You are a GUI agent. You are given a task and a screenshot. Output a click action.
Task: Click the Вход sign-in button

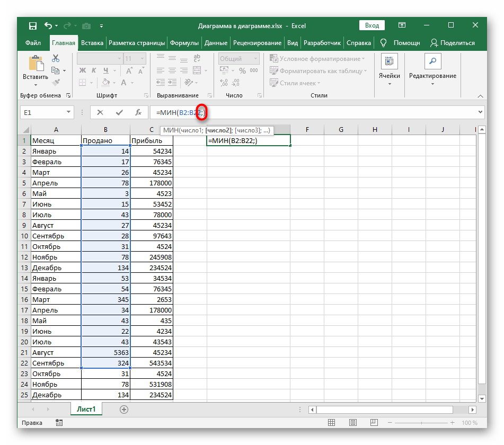pos(372,25)
